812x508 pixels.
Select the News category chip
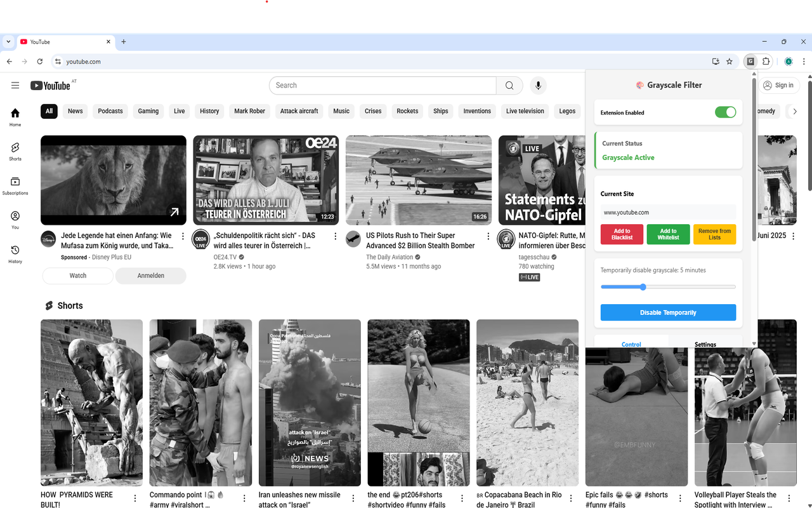click(75, 111)
